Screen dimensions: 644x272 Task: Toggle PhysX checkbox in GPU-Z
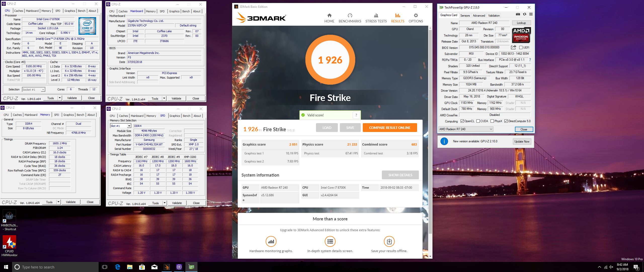[492, 121]
